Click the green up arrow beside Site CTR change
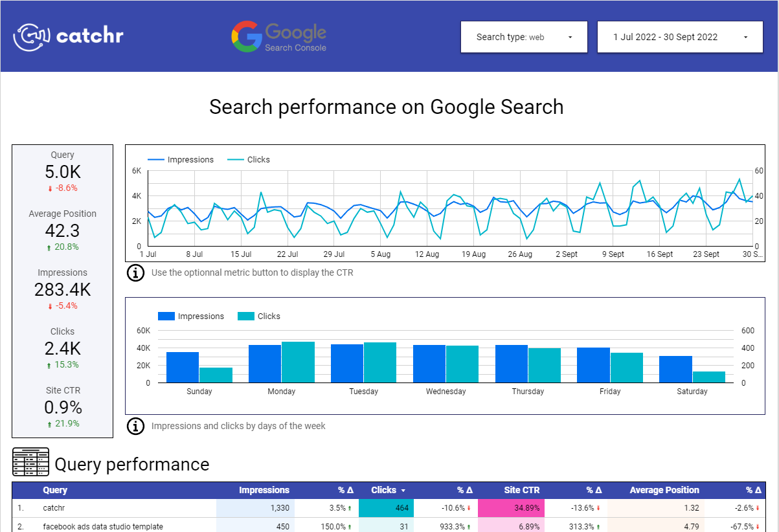Image resolution: width=779 pixels, height=532 pixels. (x=49, y=424)
